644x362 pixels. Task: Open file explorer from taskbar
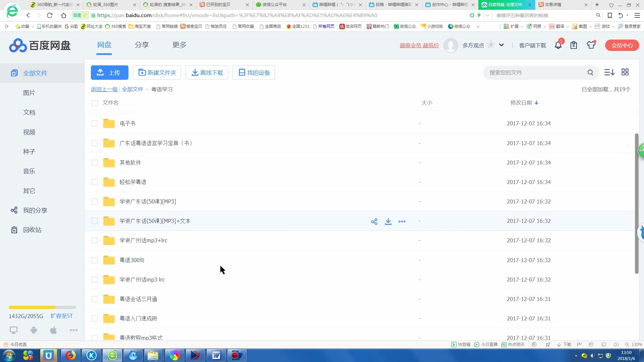[153, 355]
